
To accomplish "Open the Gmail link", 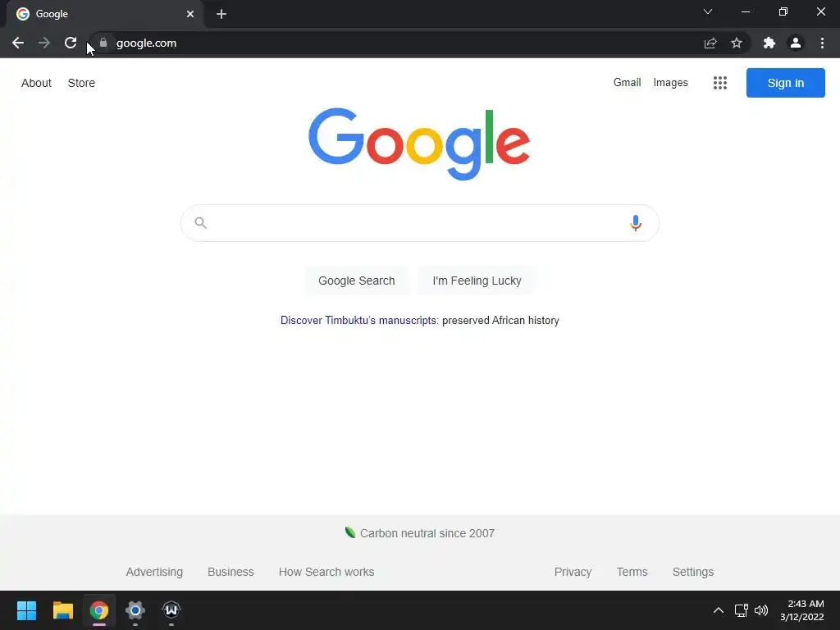I will coord(627,83).
